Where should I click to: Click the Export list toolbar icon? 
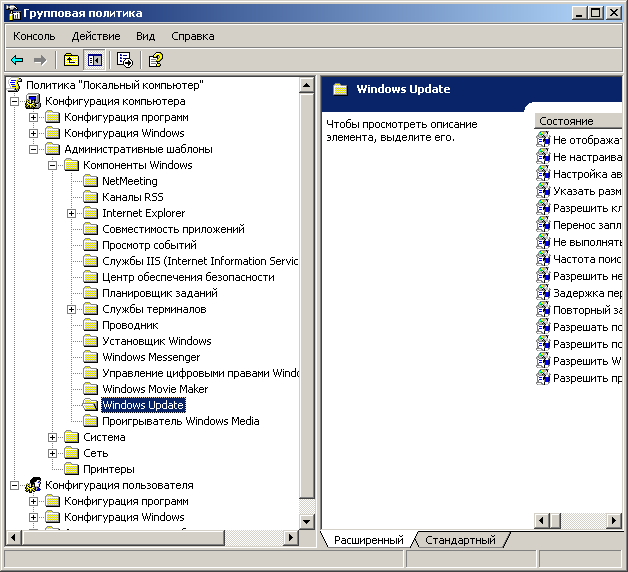125,60
